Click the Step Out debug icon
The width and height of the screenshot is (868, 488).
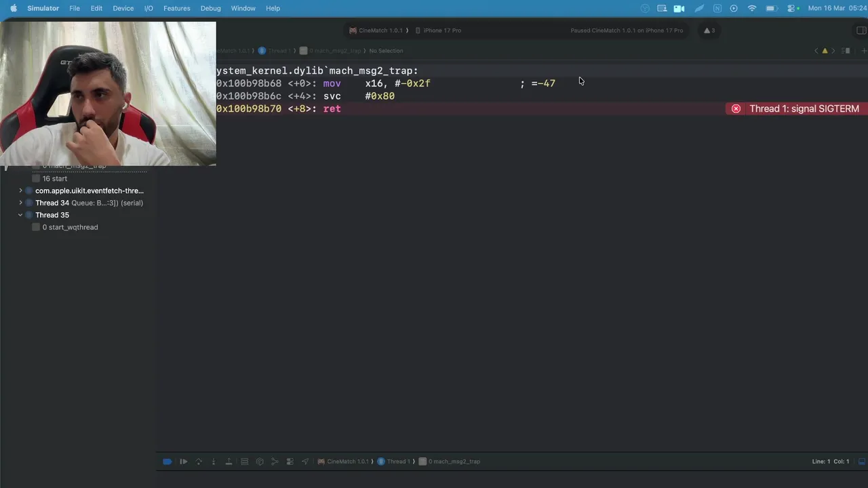(229, 462)
